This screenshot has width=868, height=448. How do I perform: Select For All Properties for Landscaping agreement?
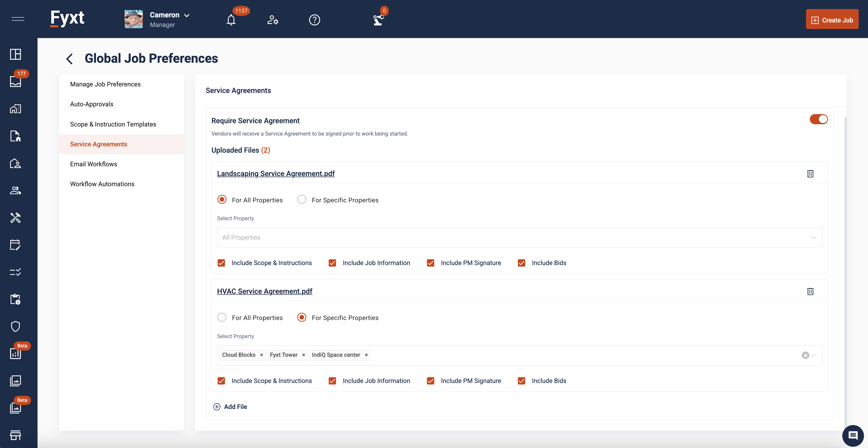[x=222, y=200]
